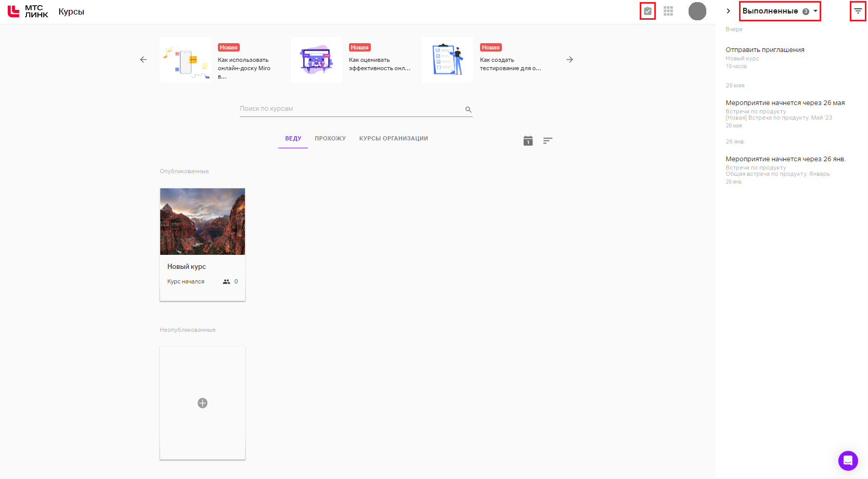Open Мероприятие начнется через 26 янв.
Image resolution: width=868 pixels, height=479 pixels.
pos(786,159)
